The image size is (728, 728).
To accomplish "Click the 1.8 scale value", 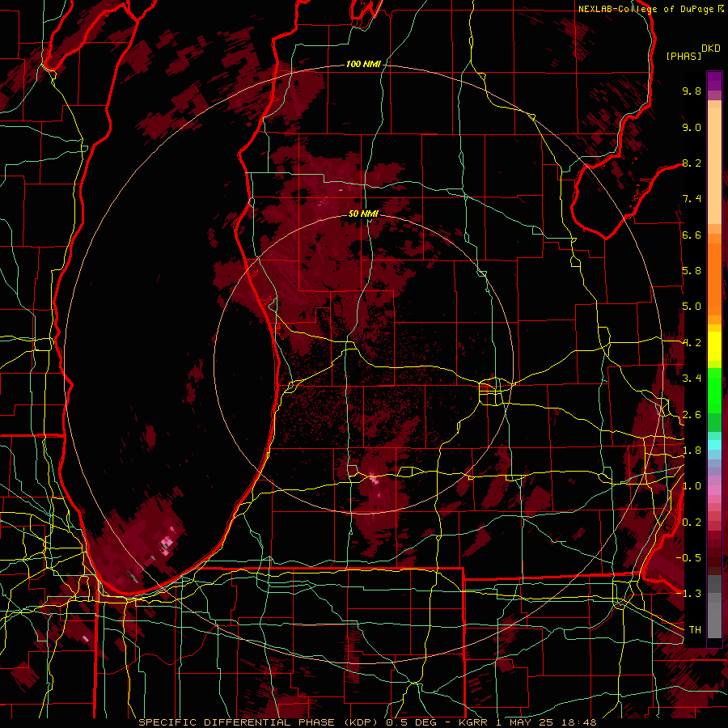I will 692,451.
